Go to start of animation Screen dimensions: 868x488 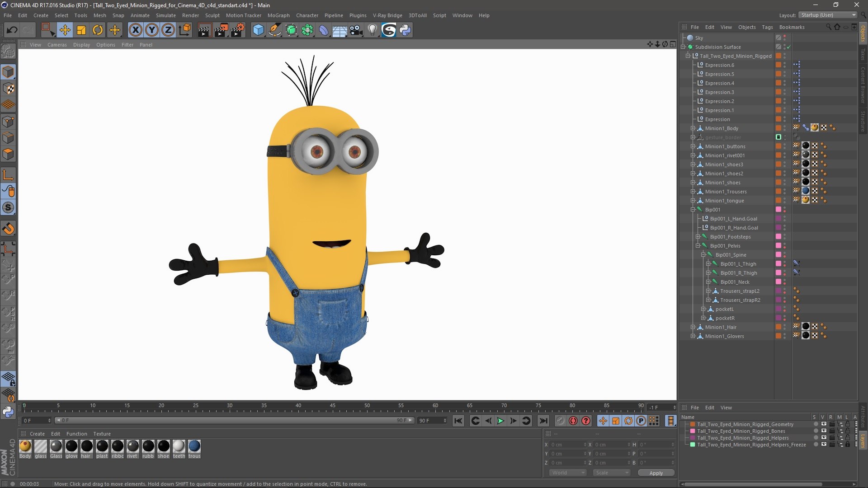[x=458, y=421]
